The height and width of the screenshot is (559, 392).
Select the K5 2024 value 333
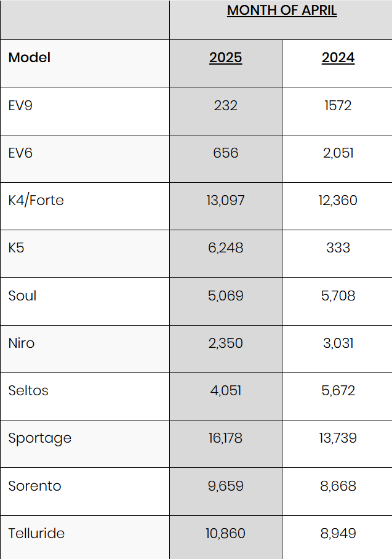(x=338, y=247)
